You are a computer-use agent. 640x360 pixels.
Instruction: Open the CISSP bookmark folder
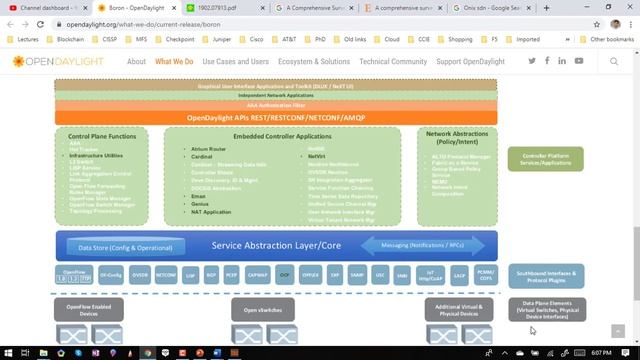104,40
